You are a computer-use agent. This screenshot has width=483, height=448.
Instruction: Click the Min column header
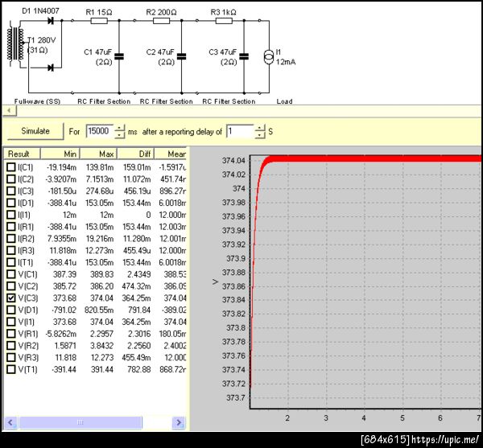[60, 154]
